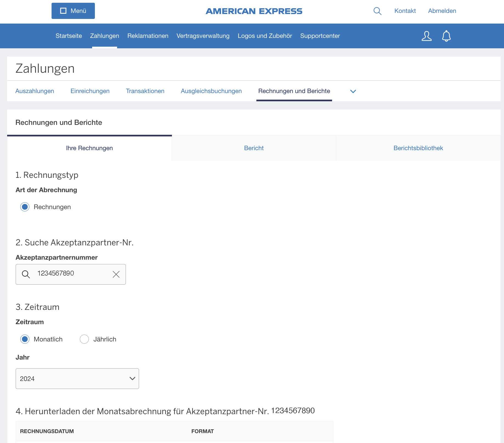Open the Menü button
The height and width of the screenshot is (443, 504).
point(73,11)
